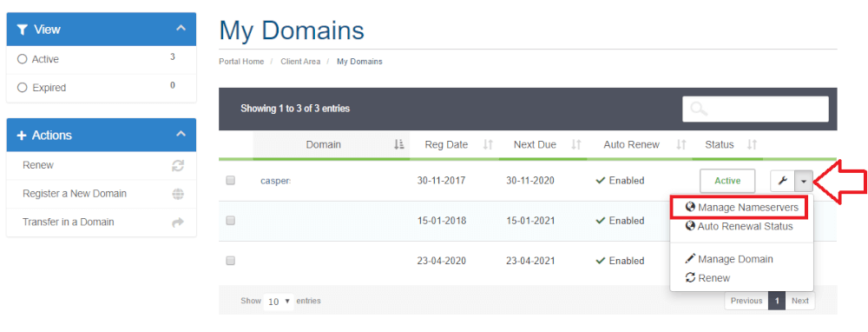Image resolution: width=868 pixels, height=332 pixels.
Task: Click the 15-01-2021 next due cell
Action: click(530, 221)
